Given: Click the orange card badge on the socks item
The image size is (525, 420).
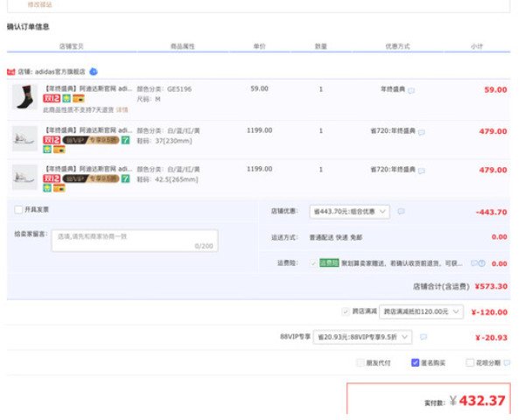Looking at the screenshot, I should pyautogui.click(x=79, y=99).
